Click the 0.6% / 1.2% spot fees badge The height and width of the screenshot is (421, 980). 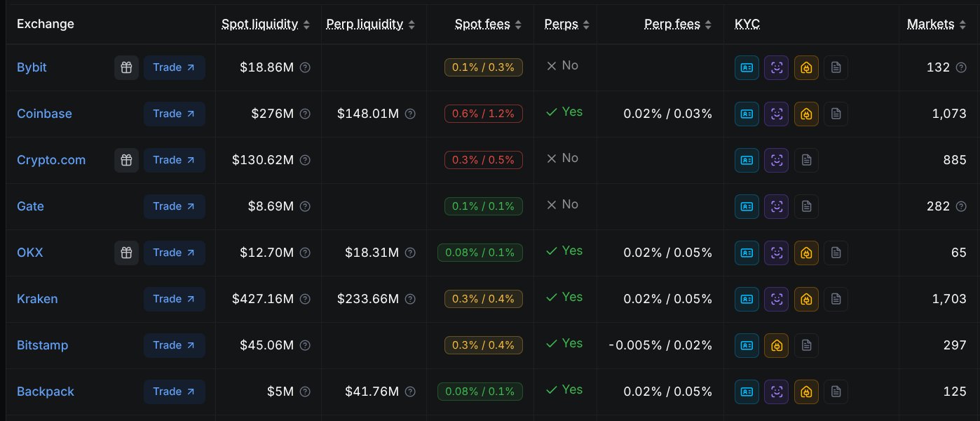click(x=484, y=114)
